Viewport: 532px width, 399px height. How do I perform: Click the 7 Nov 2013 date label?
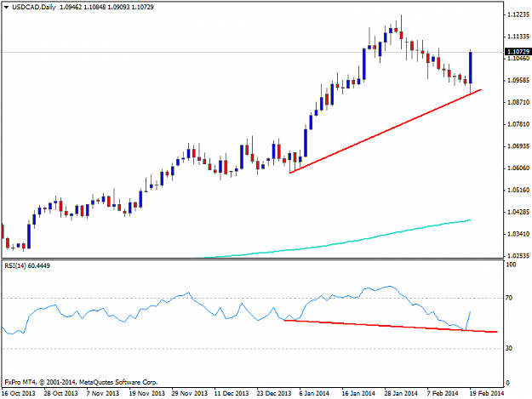click(103, 394)
